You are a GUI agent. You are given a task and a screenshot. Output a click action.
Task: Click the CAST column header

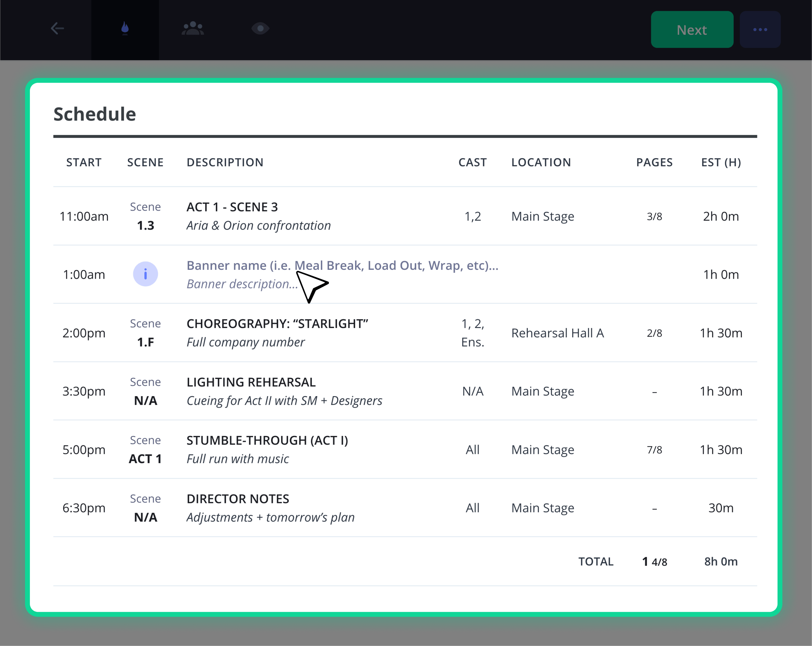pos(473,162)
